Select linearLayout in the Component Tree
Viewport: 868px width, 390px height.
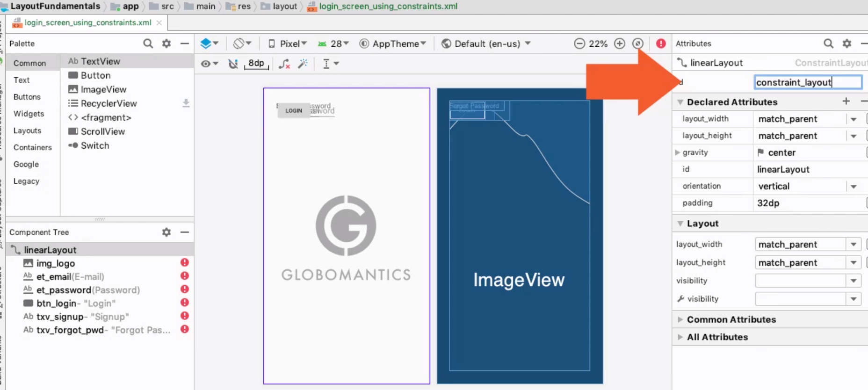pos(100,250)
